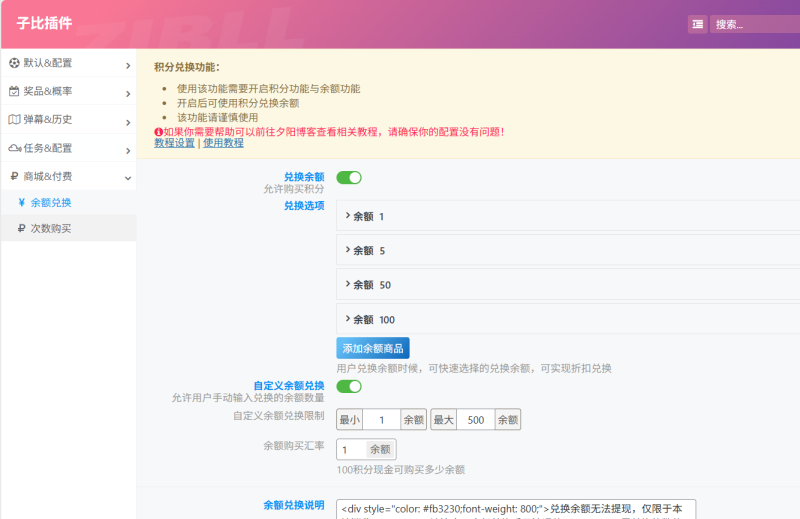Click the 最大 limit input field
The width and height of the screenshot is (800, 519).
[x=476, y=419]
